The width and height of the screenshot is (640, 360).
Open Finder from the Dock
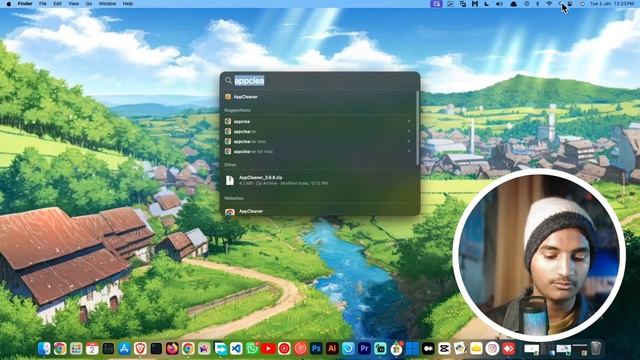point(44,349)
